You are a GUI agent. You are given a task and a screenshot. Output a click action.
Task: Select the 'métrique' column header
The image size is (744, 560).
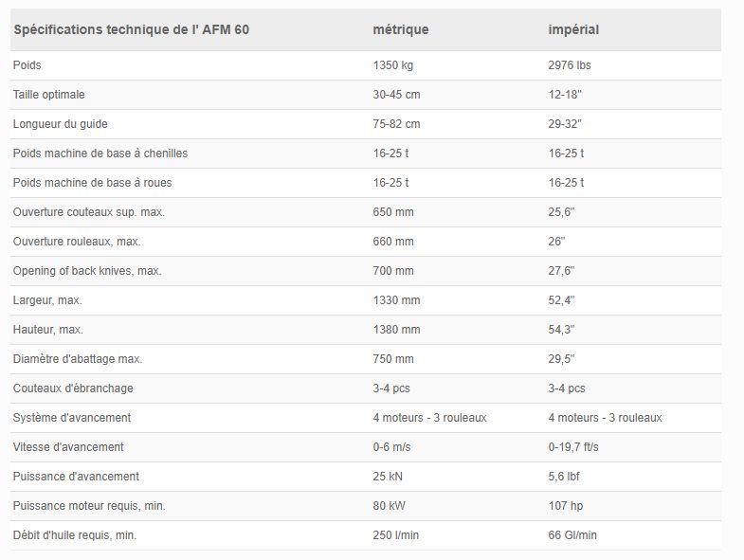pyautogui.click(x=401, y=29)
